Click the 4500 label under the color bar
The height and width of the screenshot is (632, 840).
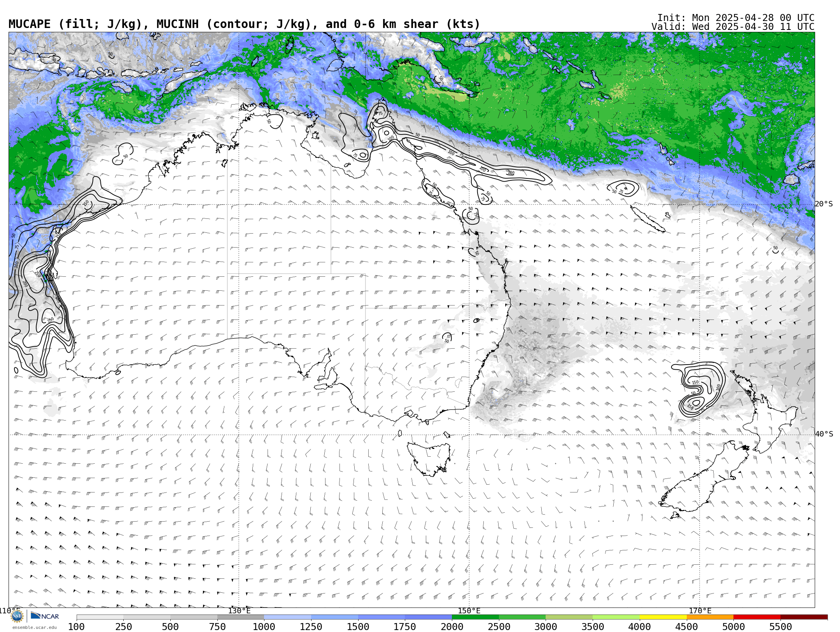687,627
